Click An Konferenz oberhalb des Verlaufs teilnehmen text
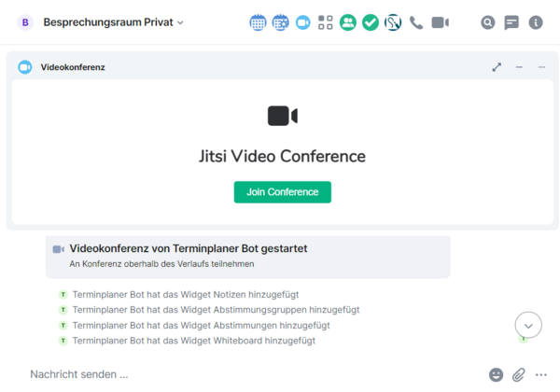This screenshot has height=392, width=560. tap(161, 264)
